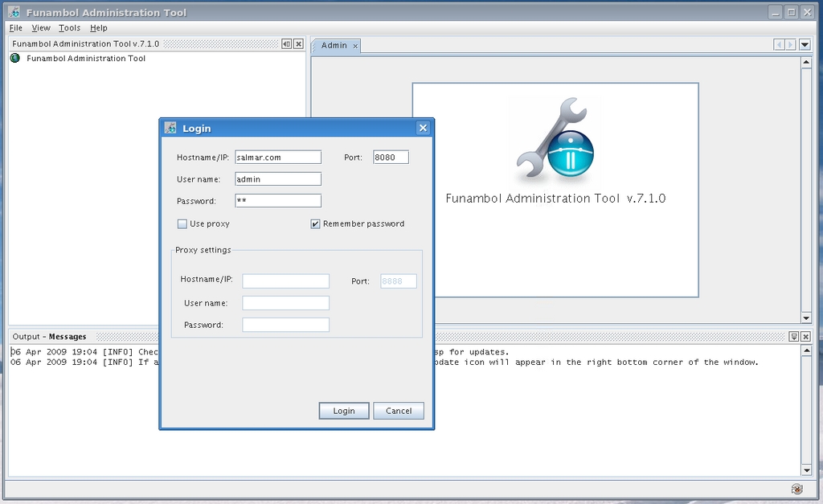Open the File menu

coord(15,28)
